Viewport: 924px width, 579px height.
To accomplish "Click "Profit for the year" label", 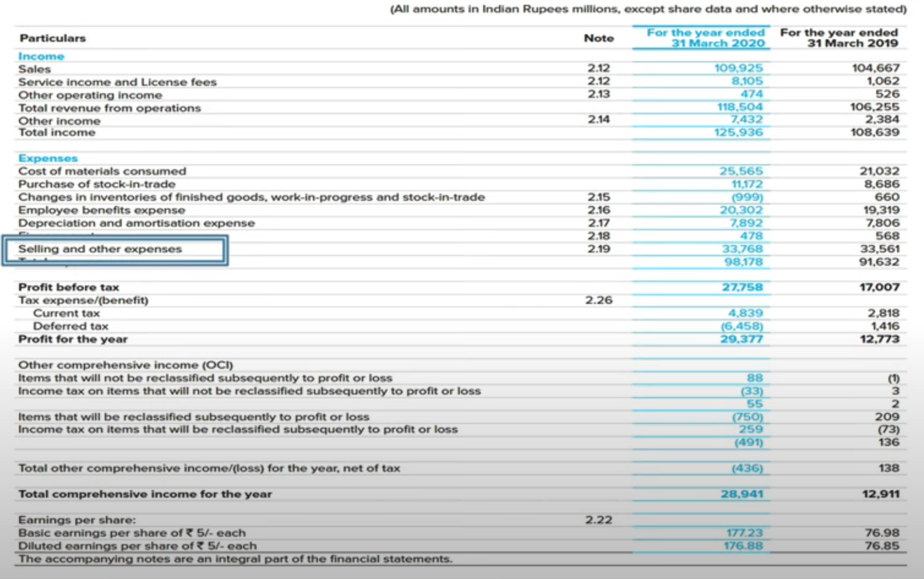I will (x=73, y=339).
